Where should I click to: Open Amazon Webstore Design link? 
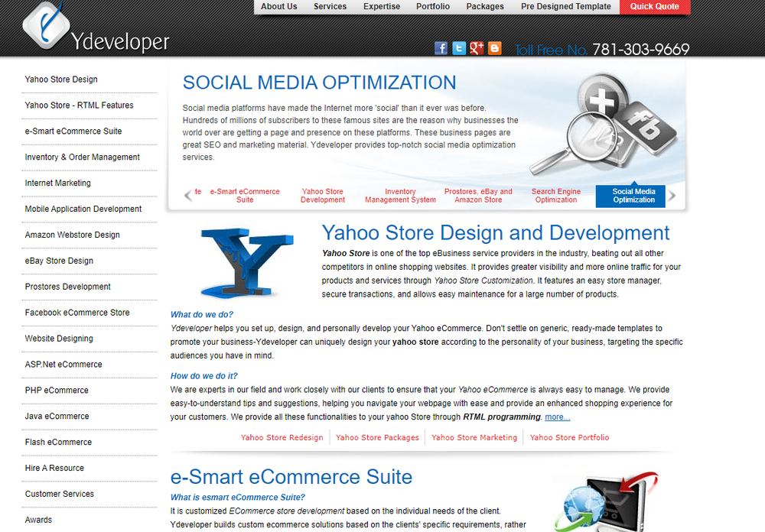point(72,235)
